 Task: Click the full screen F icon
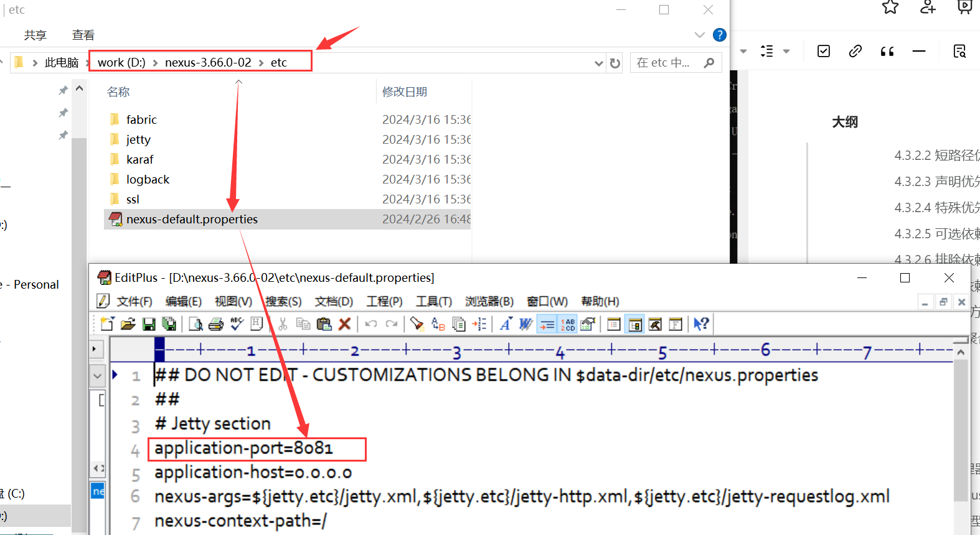676,324
